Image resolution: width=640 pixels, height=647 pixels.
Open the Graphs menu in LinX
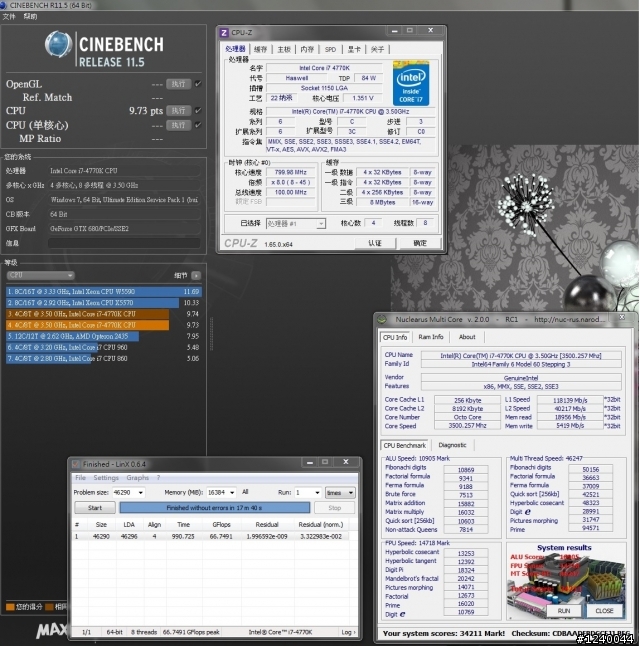click(137, 478)
